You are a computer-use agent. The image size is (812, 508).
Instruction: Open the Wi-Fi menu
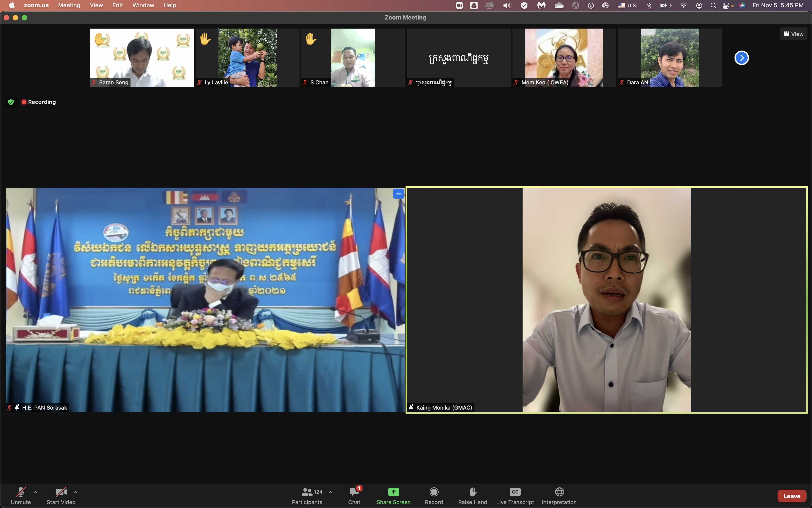684,5
